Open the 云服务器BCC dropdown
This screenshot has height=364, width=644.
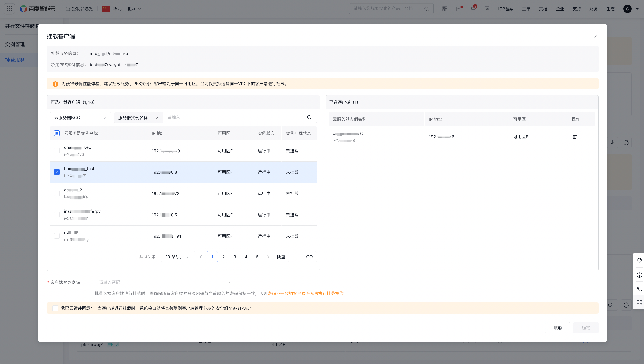[80, 118]
